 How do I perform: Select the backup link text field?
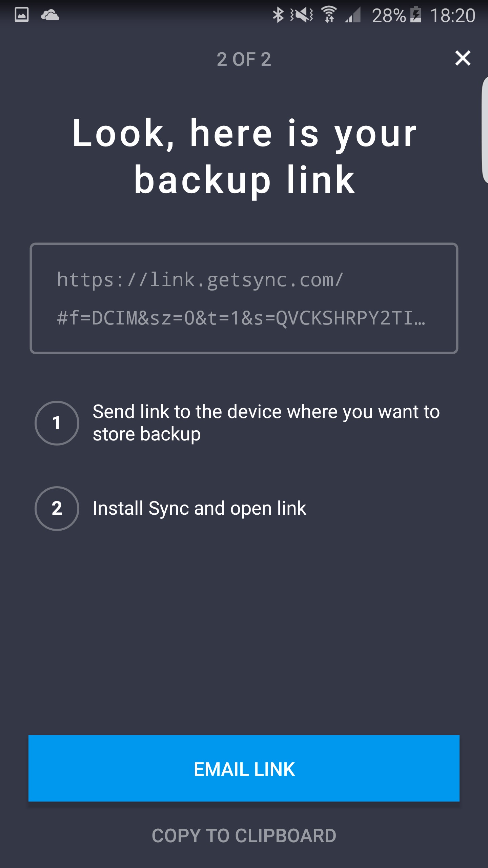coord(244,298)
